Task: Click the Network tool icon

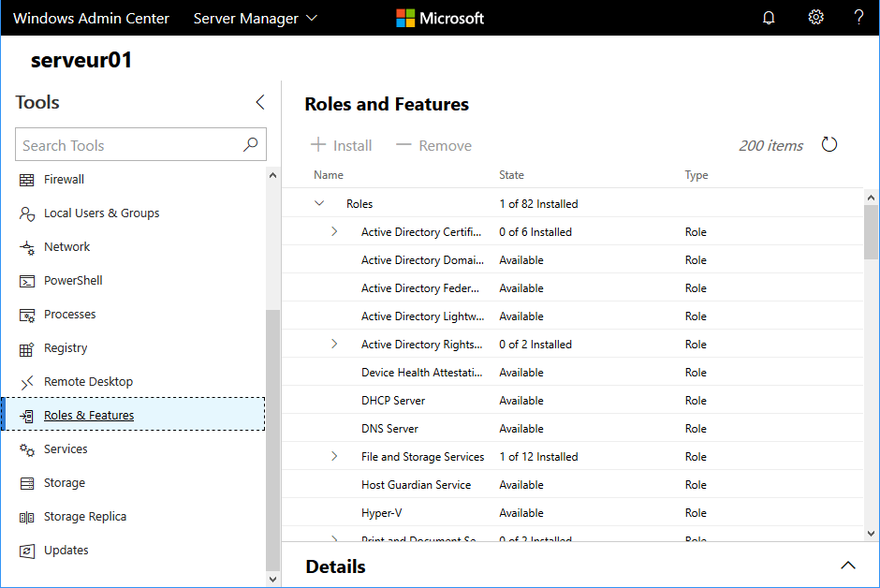Action: pyautogui.click(x=26, y=247)
